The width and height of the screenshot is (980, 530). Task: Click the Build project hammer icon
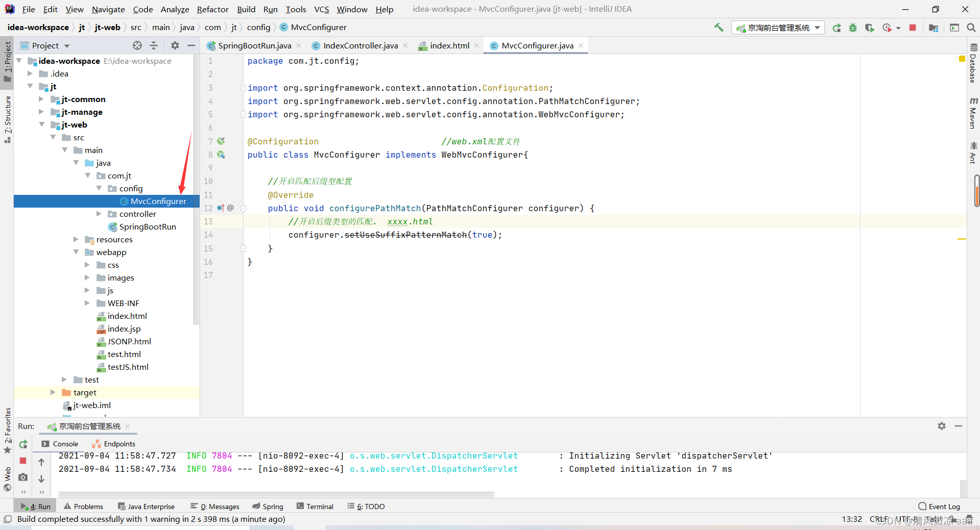[x=719, y=28]
